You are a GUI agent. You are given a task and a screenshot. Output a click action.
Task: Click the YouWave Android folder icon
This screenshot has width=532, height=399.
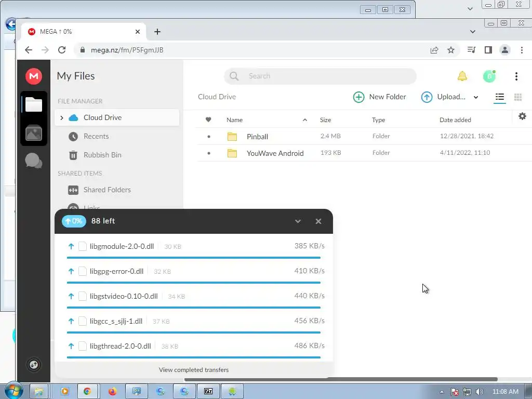[232, 153]
